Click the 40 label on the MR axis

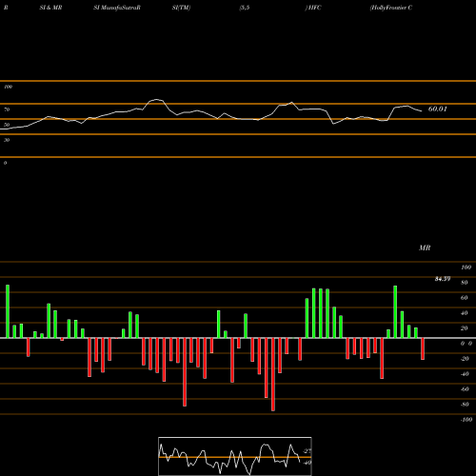465,313
